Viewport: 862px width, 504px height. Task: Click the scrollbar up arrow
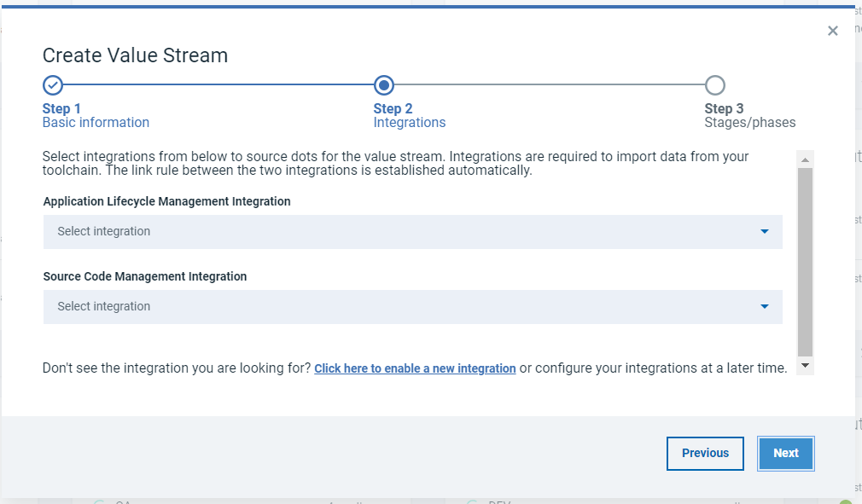tap(805, 159)
